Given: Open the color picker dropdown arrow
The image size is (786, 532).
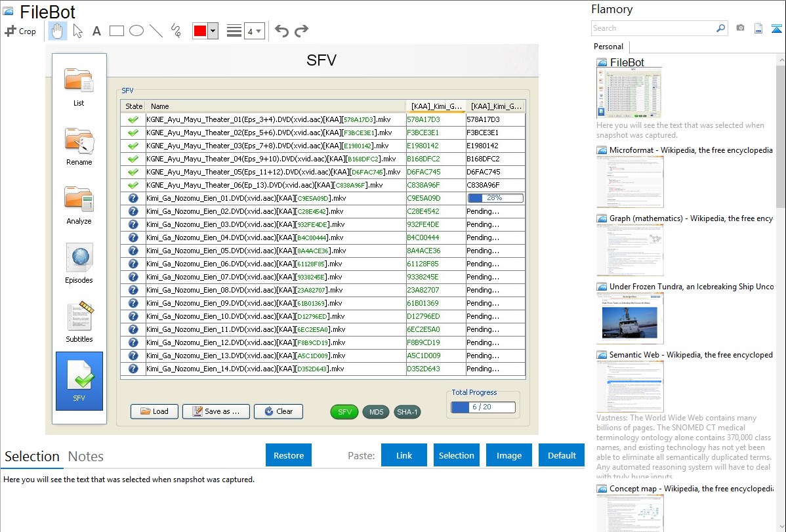Looking at the screenshot, I should (x=213, y=31).
